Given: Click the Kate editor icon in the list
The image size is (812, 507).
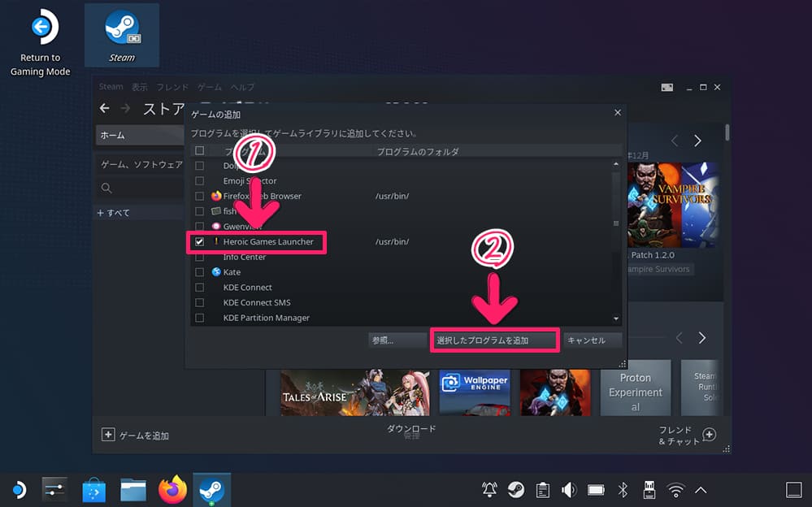Looking at the screenshot, I should click(x=216, y=272).
